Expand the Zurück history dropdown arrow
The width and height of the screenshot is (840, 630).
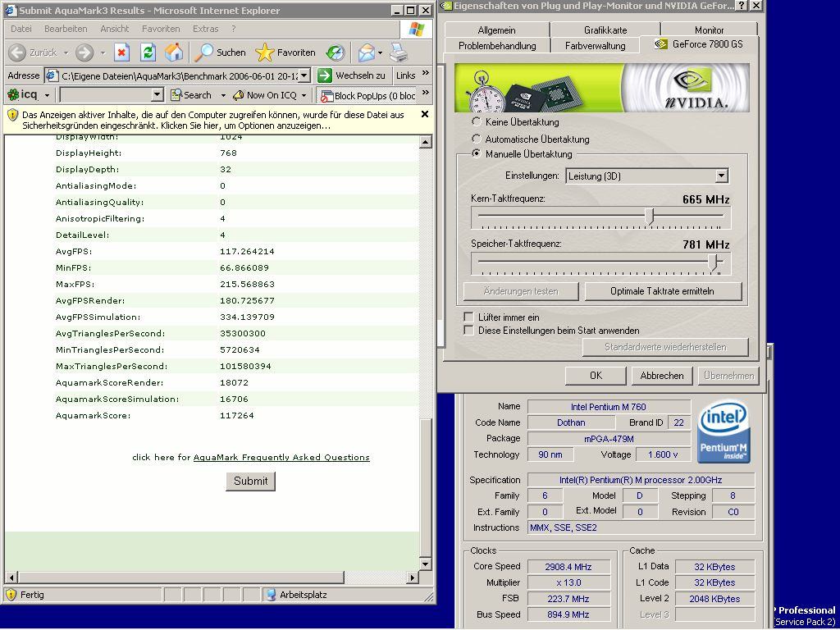click(x=66, y=53)
